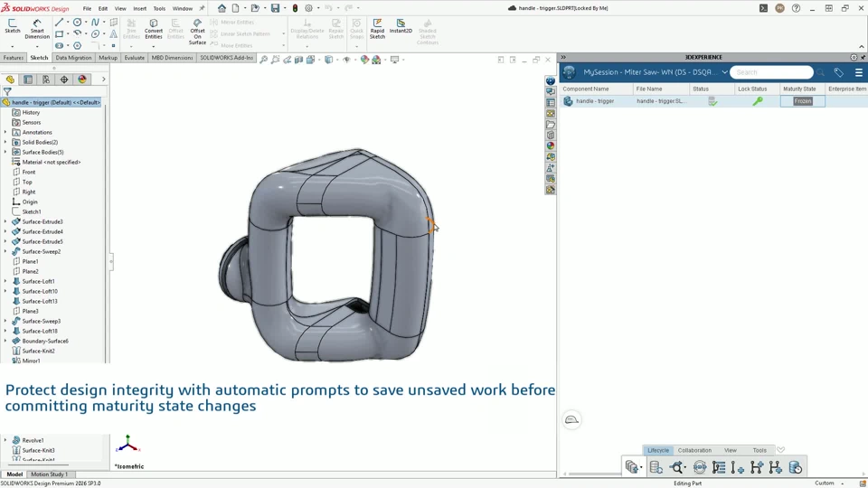Collapse the 3DEXPERIENCE panel with double chevron
The width and height of the screenshot is (868, 488).
click(x=563, y=57)
